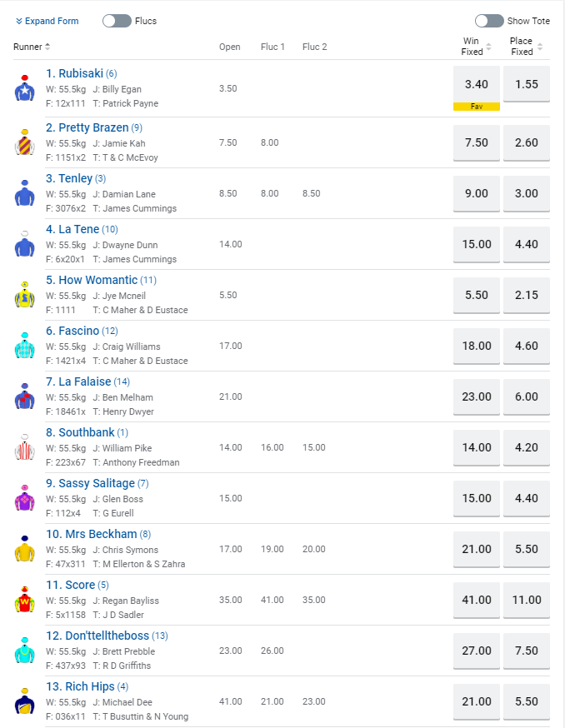The height and width of the screenshot is (728, 565).
Task: Expand Form details for all runners
Action: [x=47, y=21]
